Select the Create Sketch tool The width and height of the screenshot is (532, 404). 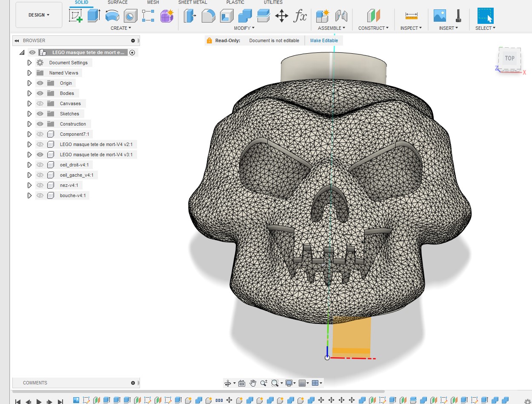click(x=76, y=16)
